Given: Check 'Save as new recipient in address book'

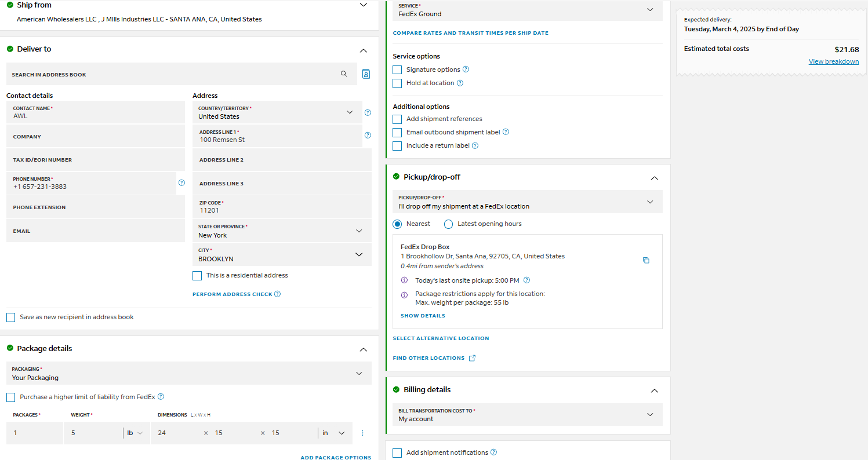Looking at the screenshot, I should 11,317.
